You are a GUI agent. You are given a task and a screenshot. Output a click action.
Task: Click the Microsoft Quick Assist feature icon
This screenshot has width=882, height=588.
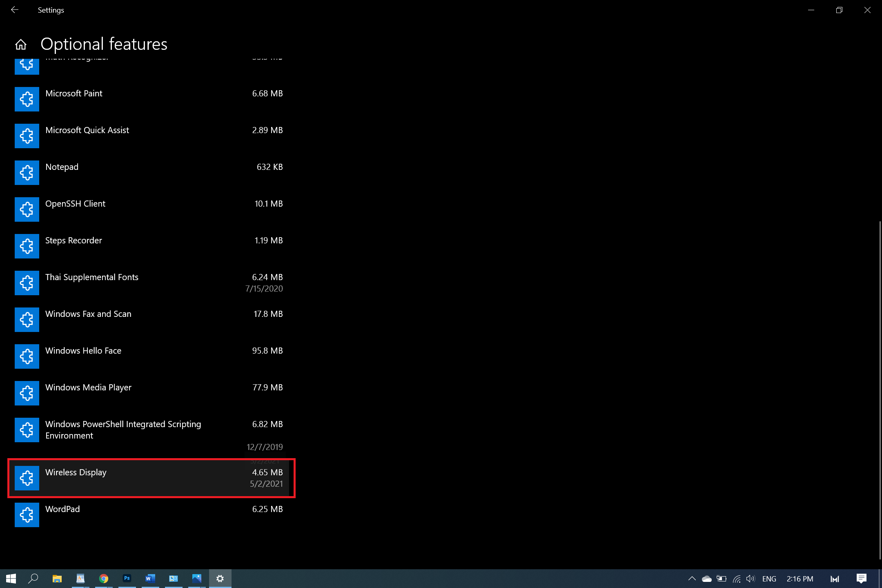[x=27, y=136]
